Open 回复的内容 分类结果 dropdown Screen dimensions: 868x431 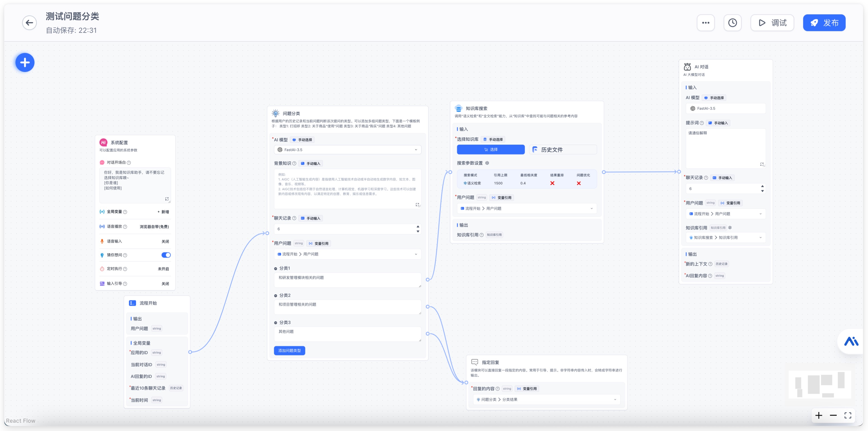pos(546,400)
